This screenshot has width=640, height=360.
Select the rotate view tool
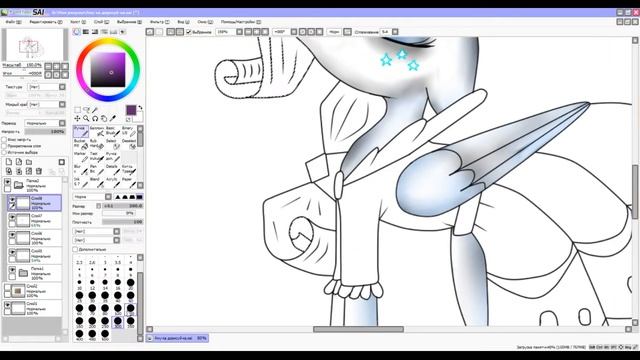(95, 118)
